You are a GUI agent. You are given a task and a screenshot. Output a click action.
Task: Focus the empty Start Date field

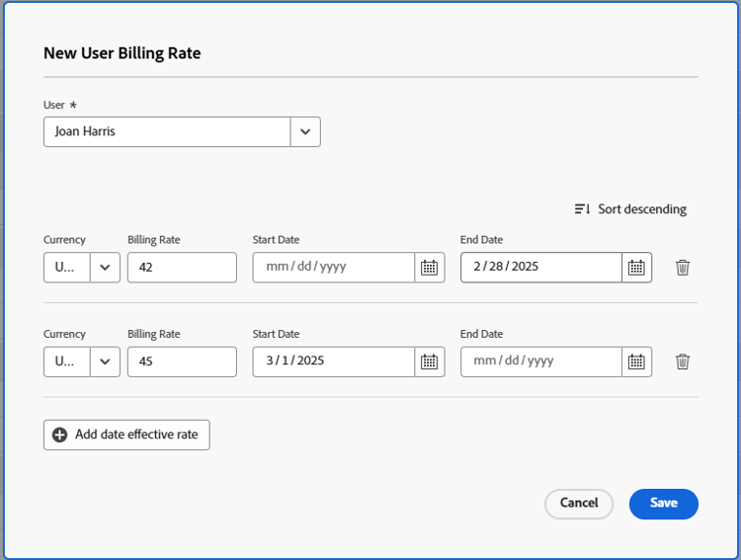(332, 268)
